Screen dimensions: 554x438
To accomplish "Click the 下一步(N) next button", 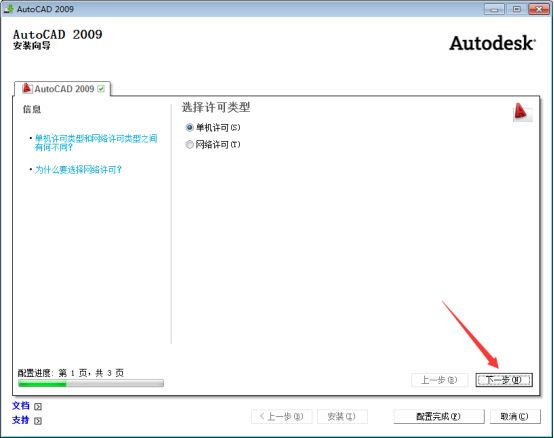I will point(504,380).
